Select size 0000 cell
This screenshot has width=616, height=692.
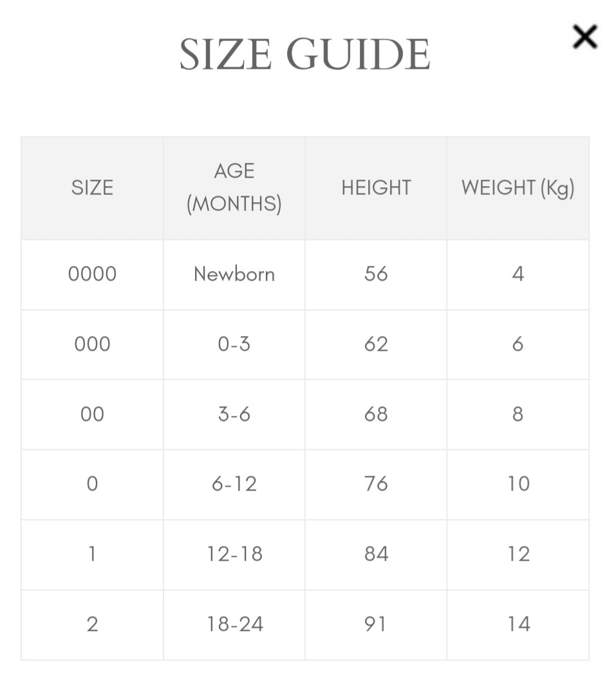pos(92,274)
